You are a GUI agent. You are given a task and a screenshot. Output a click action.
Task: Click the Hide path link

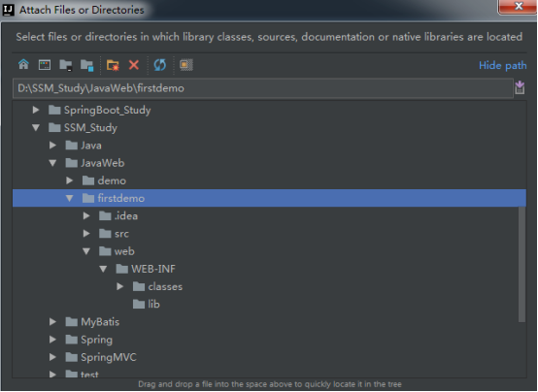pyautogui.click(x=502, y=65)
